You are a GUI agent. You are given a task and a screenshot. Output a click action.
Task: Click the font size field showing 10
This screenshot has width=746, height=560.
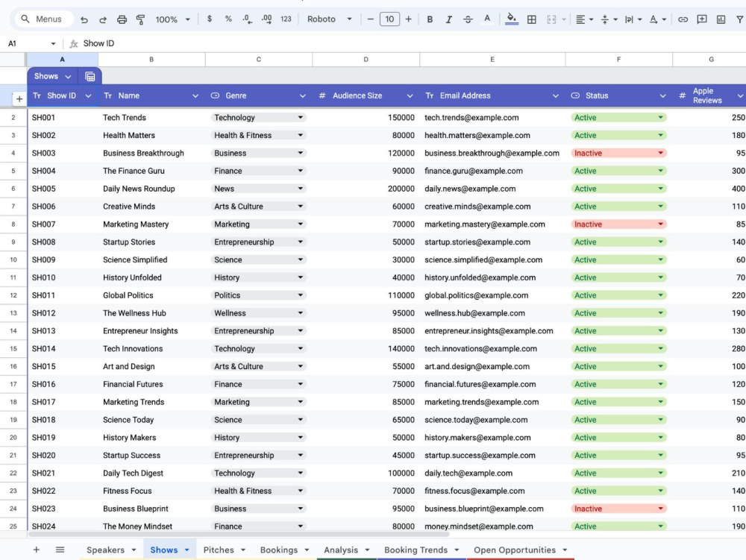click(389, 19)
